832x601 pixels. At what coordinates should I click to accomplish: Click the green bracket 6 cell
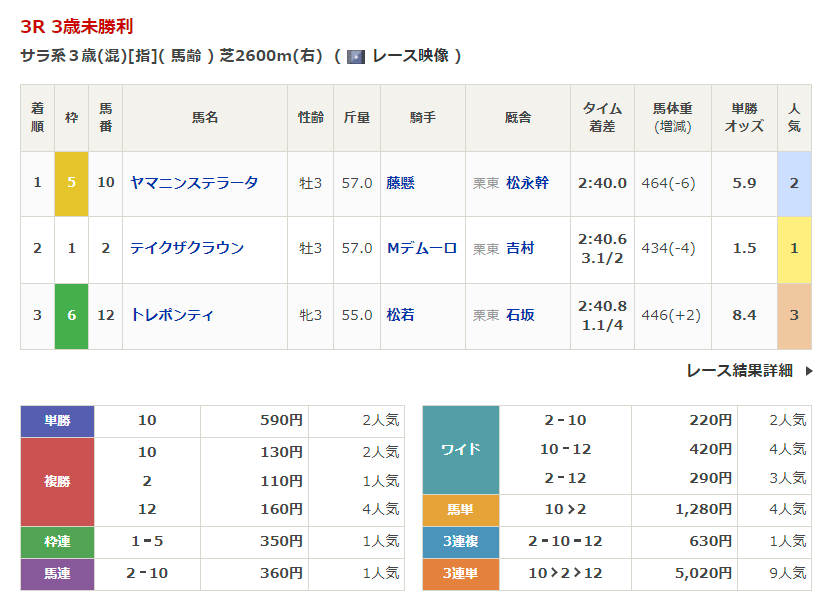tap(71, 315)
